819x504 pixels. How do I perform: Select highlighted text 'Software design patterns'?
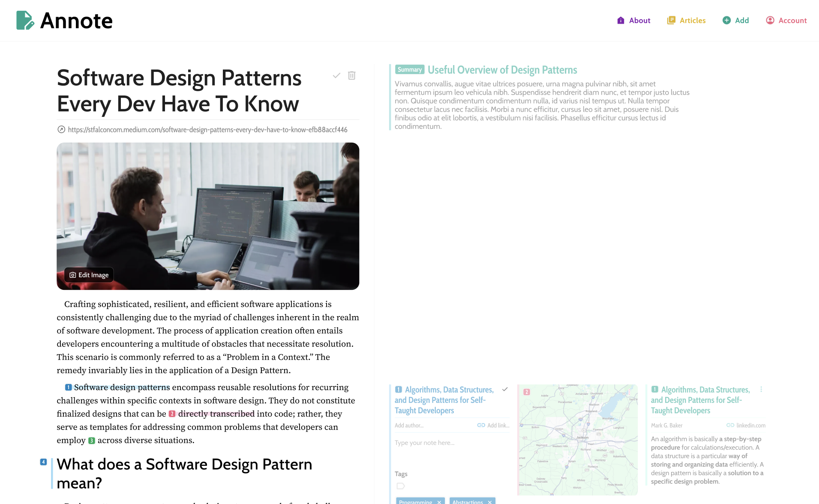point(122,388)
